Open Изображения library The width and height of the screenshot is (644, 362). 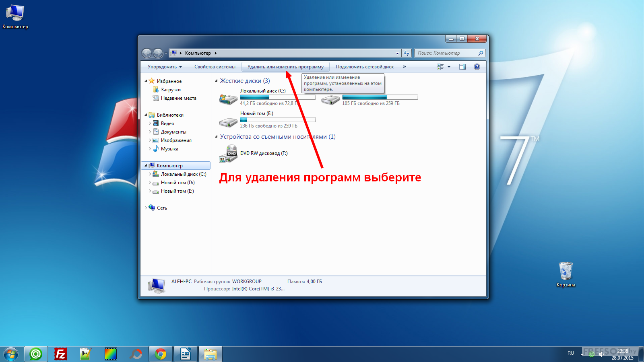176,140
